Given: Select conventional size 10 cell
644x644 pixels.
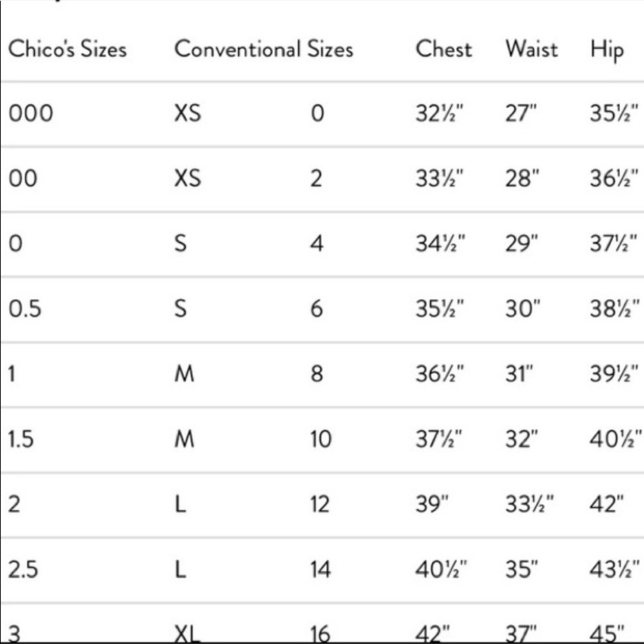Looking at the screenshot, I should (x=320, y=439).
